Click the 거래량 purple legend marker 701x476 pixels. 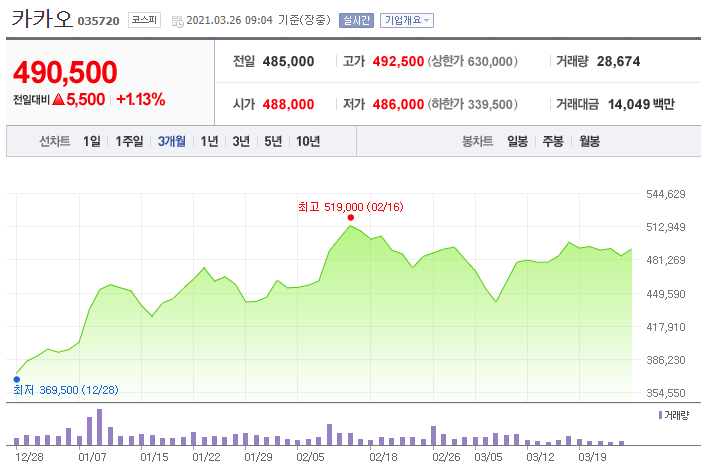[x=660, y=415]
